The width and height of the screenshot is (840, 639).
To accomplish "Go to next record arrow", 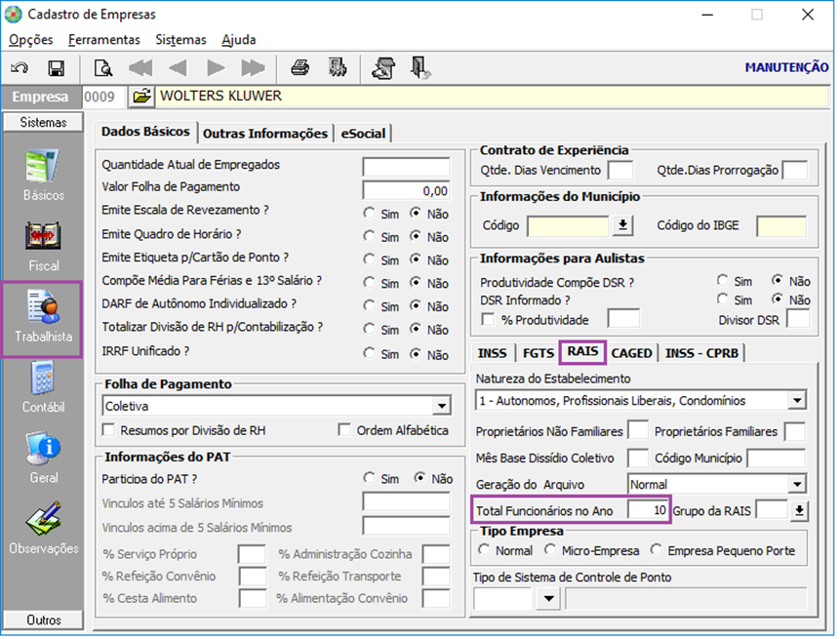I will pyautogui.click(x=216, y=68).
